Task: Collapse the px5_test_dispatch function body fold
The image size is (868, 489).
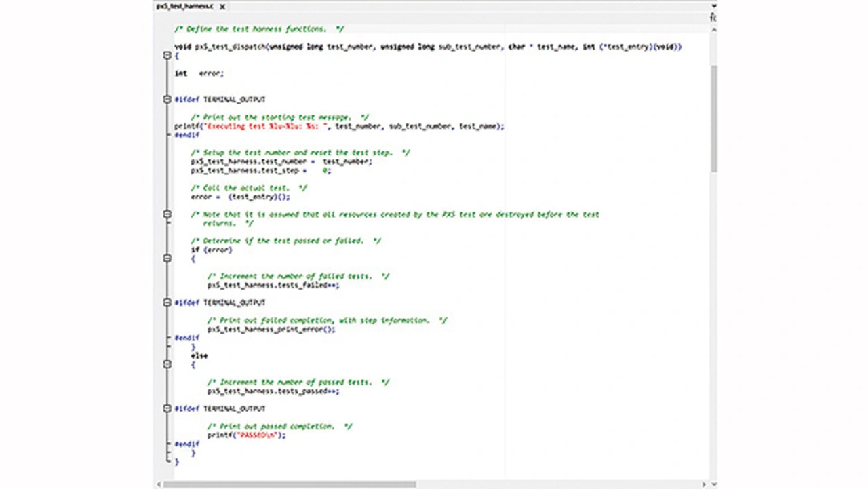Action: [x=167, y=56]
